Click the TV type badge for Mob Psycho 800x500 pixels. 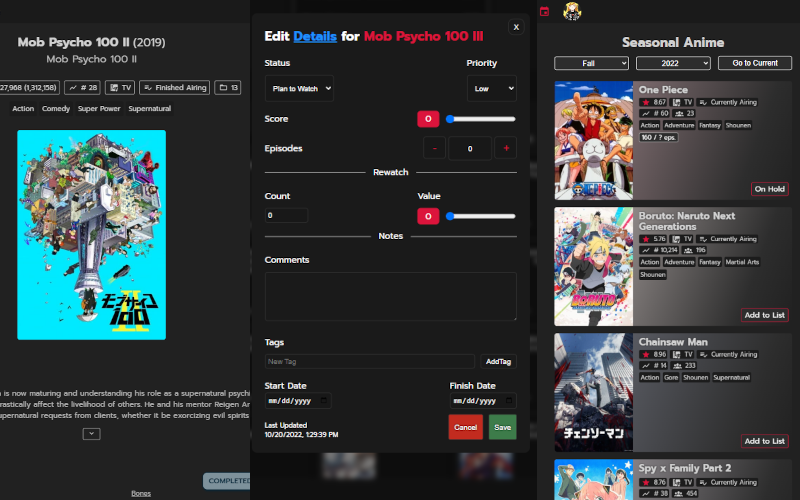[119, 87]
